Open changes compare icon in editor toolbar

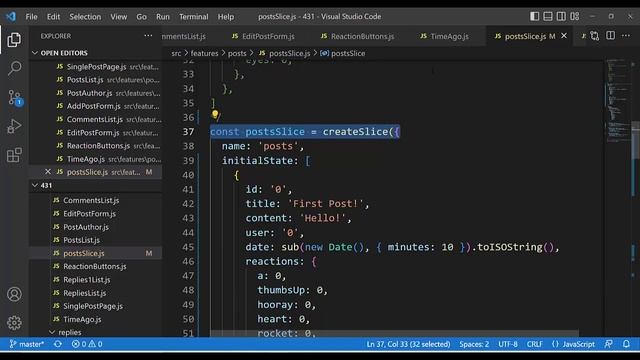point(594,36)
